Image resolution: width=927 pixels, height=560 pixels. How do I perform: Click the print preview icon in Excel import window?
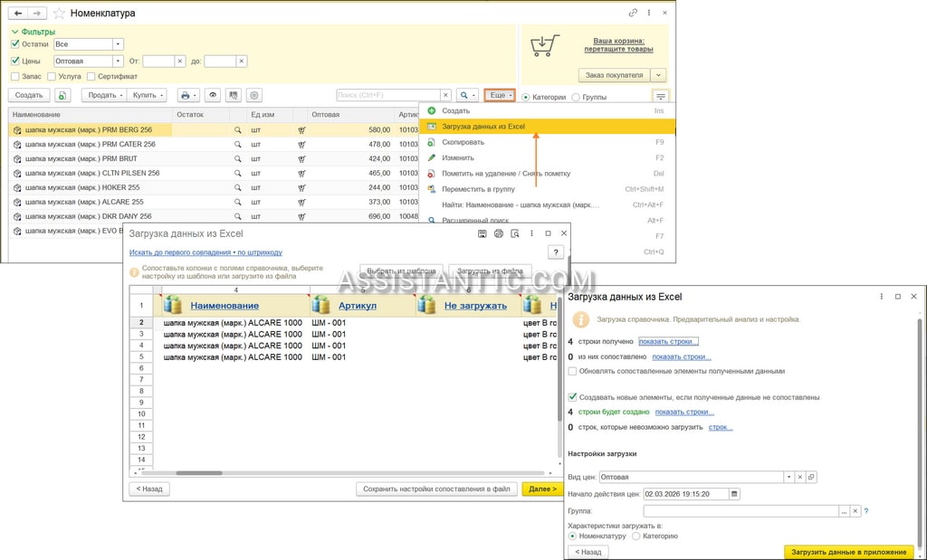tap(515, 234)
